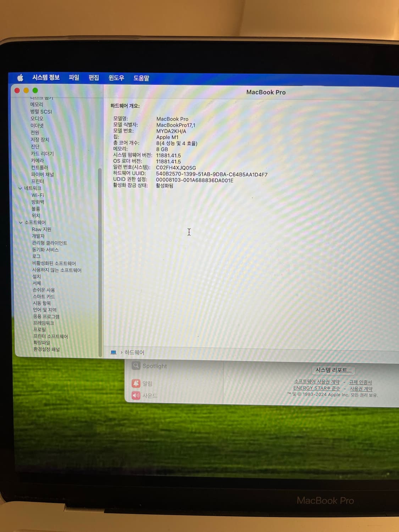Select 사용하지 않는 소프트웨어 item

[57, 270]
